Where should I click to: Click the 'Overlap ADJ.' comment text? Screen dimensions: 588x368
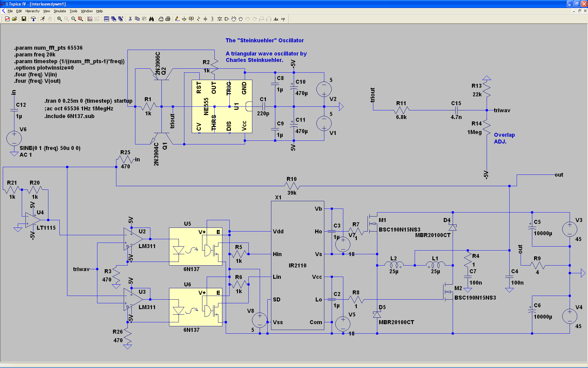click(504, 138)
